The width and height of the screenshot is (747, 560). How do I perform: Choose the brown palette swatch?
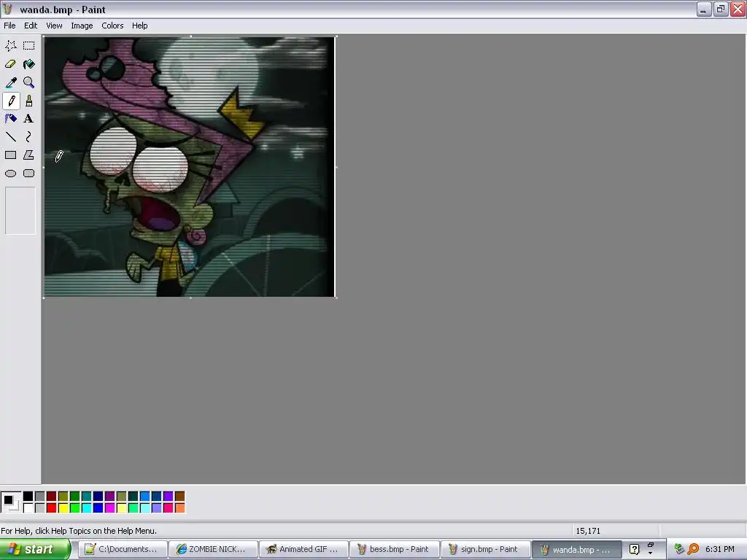pos(180,497)
